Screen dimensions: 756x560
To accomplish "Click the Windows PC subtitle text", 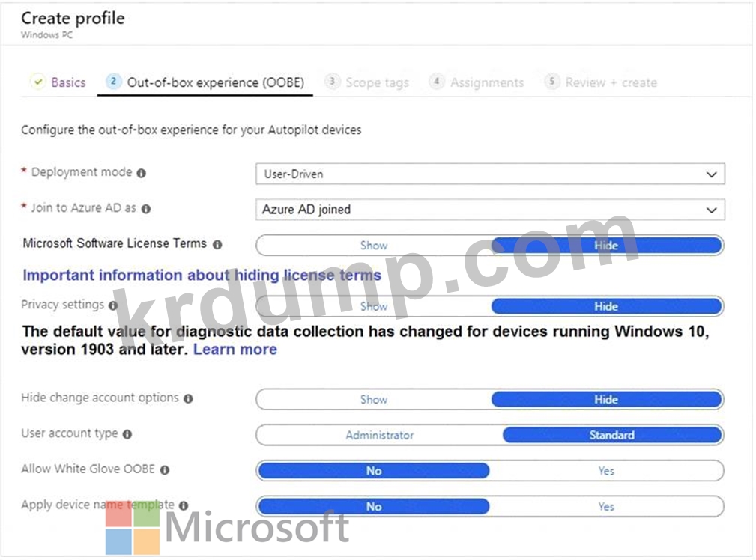I will coord(46,35).
